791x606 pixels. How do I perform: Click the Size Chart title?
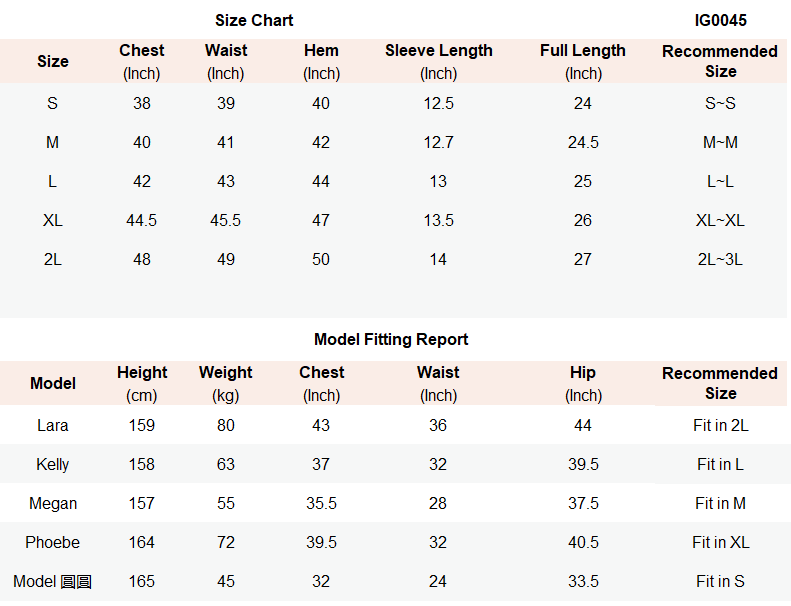coord(254,20)
